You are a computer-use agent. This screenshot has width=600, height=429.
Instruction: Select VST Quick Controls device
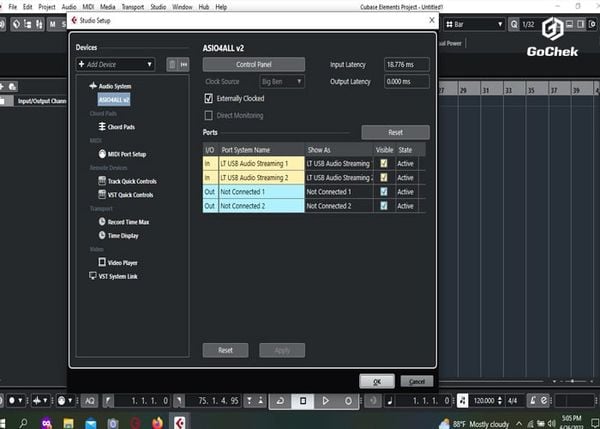[x=130, y=195]
